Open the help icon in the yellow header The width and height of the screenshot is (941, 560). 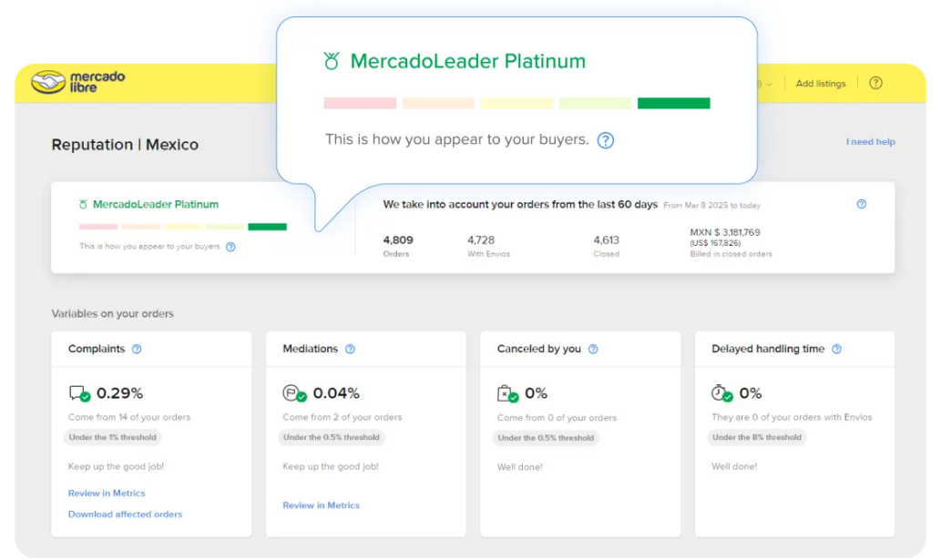coord(875,84)
